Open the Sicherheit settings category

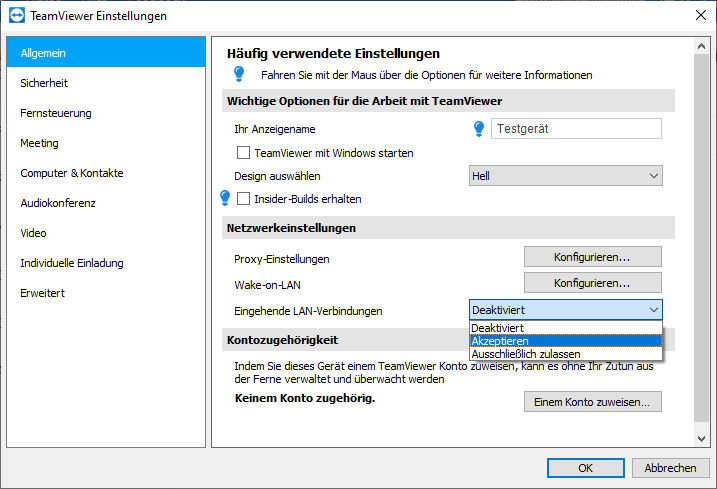pyautogui.click(x=106, y=83)
